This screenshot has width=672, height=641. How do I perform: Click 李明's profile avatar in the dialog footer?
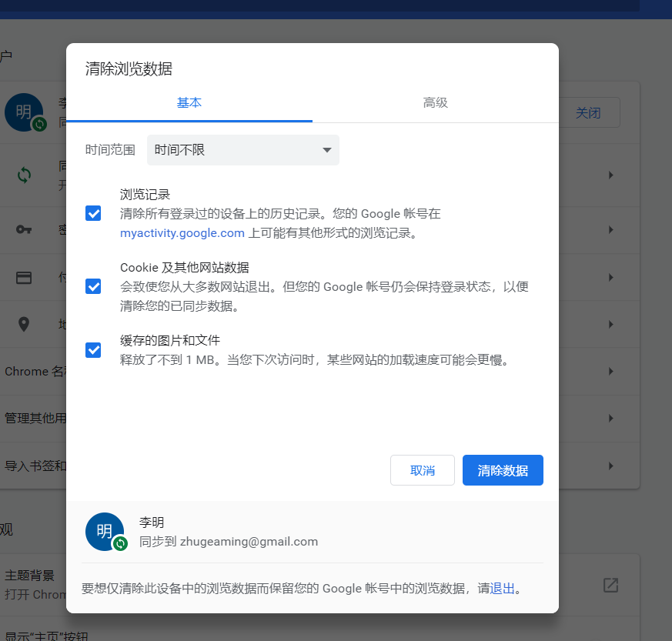tap(105, 531)
